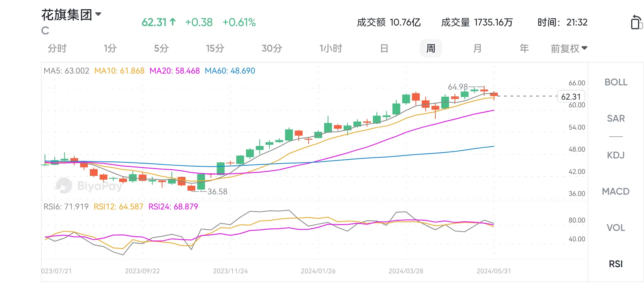The image size is (644, 290).
Task: Select the 5分 interval tab
Action: tap(161, 49)
